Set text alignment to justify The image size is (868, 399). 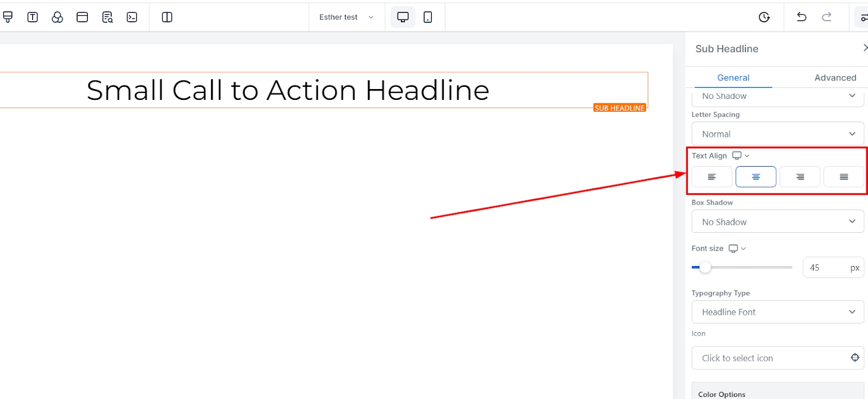point(844,177)
